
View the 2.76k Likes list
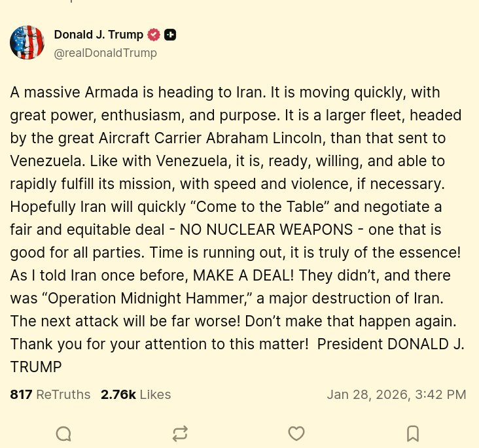pyautogui.click(x=135, y=394)
